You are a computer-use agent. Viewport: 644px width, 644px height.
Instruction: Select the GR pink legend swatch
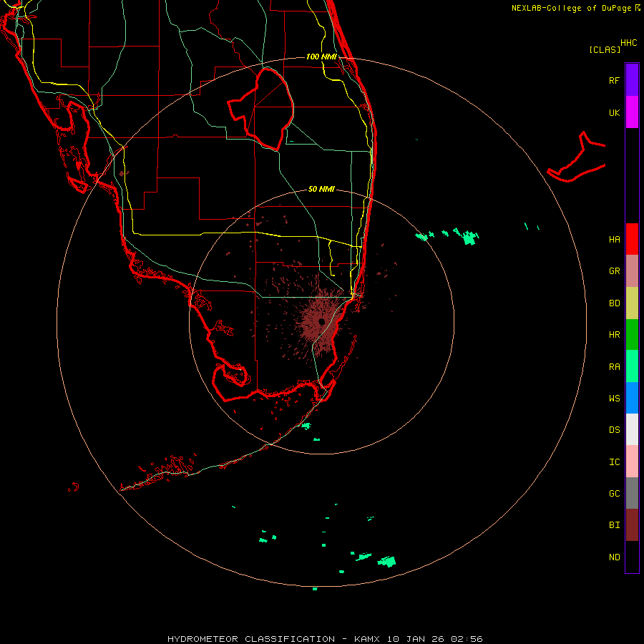[x=632, y=271]
